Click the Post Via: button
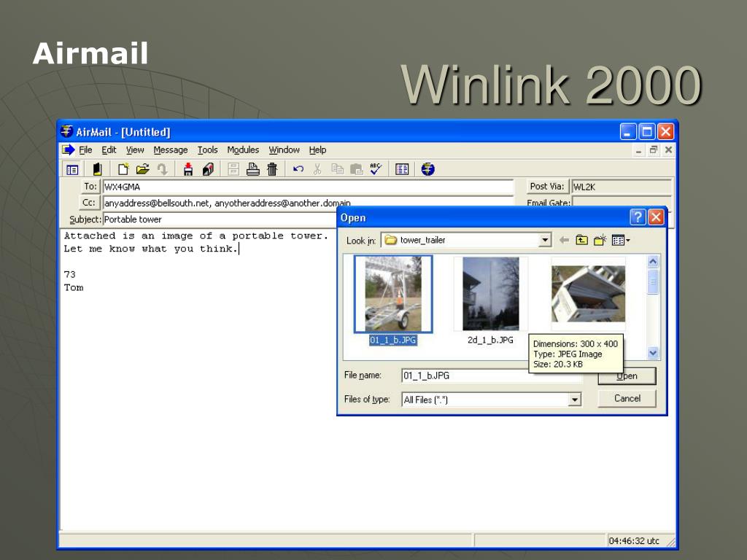Screen dimensions: 747x560 click(547, 187)
